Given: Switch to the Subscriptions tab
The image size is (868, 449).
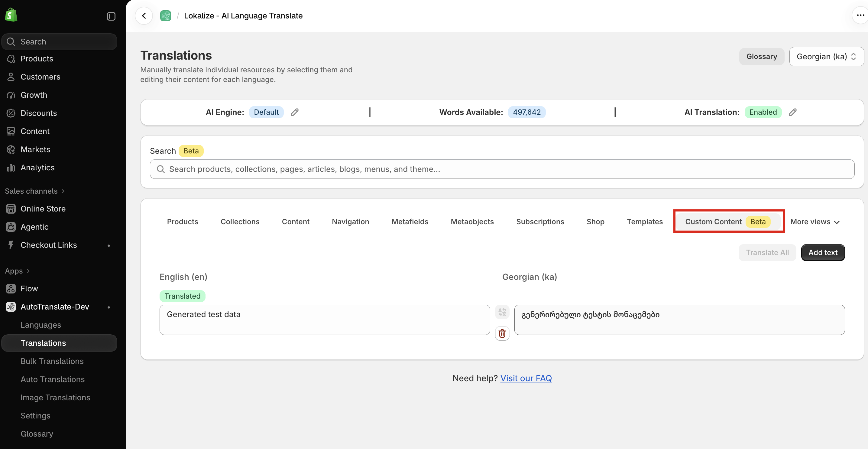Looking at the screenshot, I should coord(540,222).
